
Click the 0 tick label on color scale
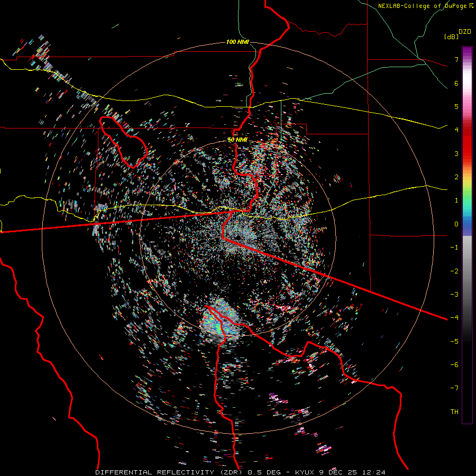pyautogui.click(x=456, y=224)
